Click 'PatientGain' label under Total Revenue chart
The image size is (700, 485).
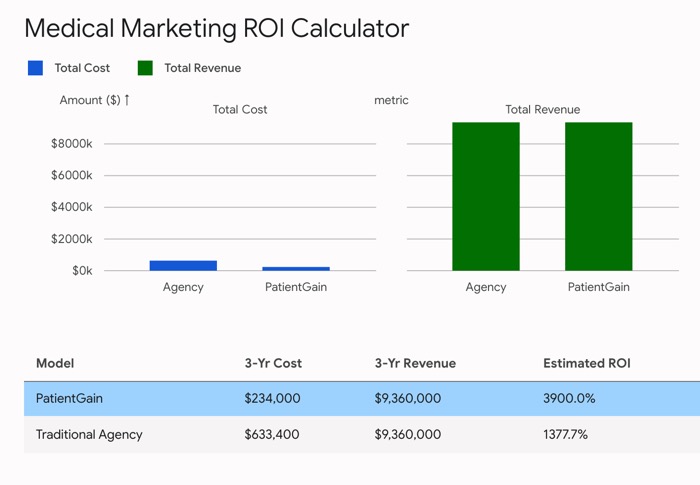(x=599, y=287)
